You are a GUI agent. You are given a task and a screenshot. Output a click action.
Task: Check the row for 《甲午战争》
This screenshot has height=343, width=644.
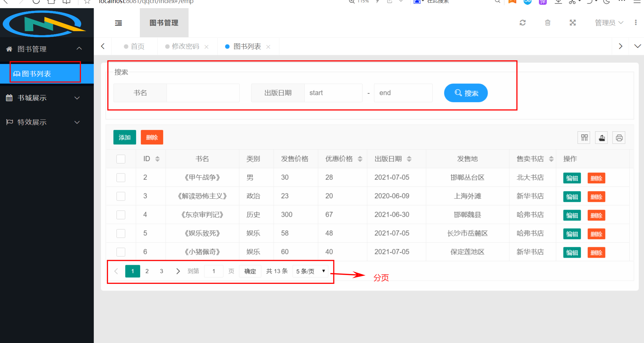pyautogui.click(x=121, y=178)
